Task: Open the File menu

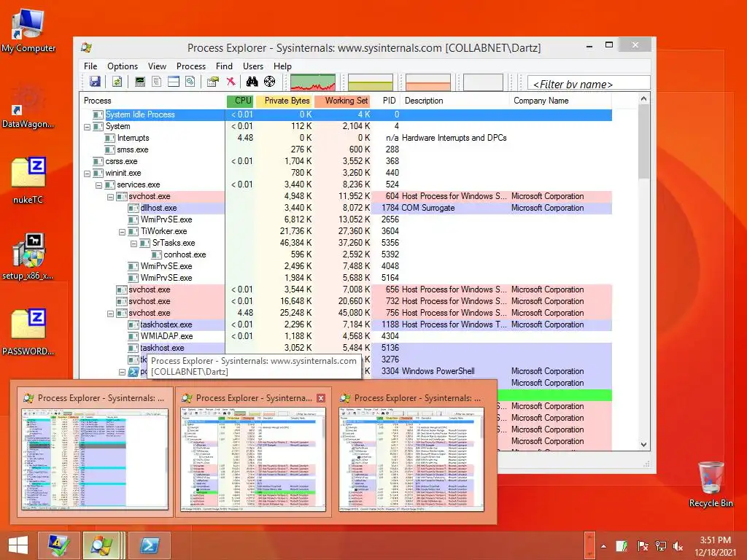Action: pyautogui.click(x=90, y=66)
